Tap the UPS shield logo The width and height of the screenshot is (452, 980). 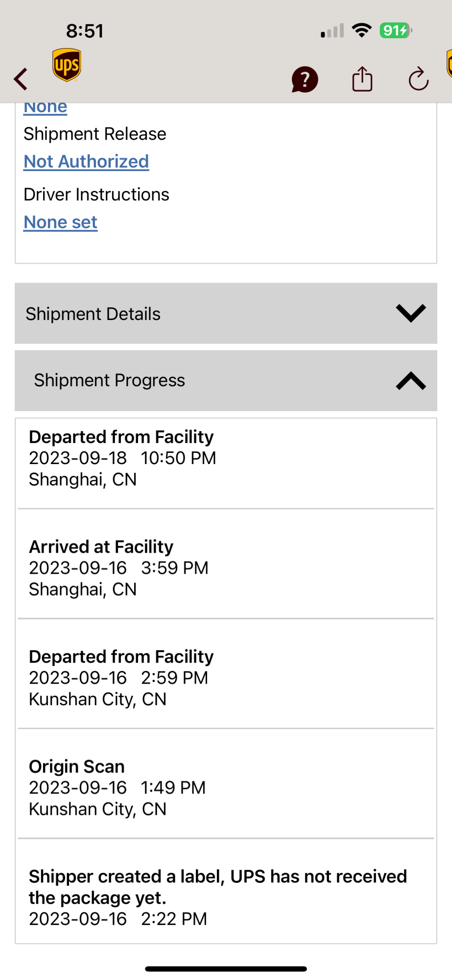tap(67, 65)
